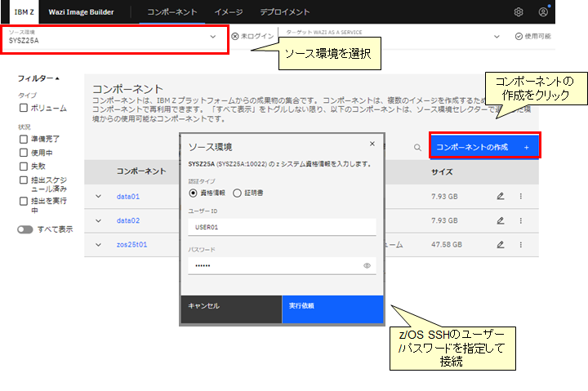588x391 pixels.
Task: Open the ターゲット WAZI AS A SERVICE dropdown
Action: click(393, 37)
